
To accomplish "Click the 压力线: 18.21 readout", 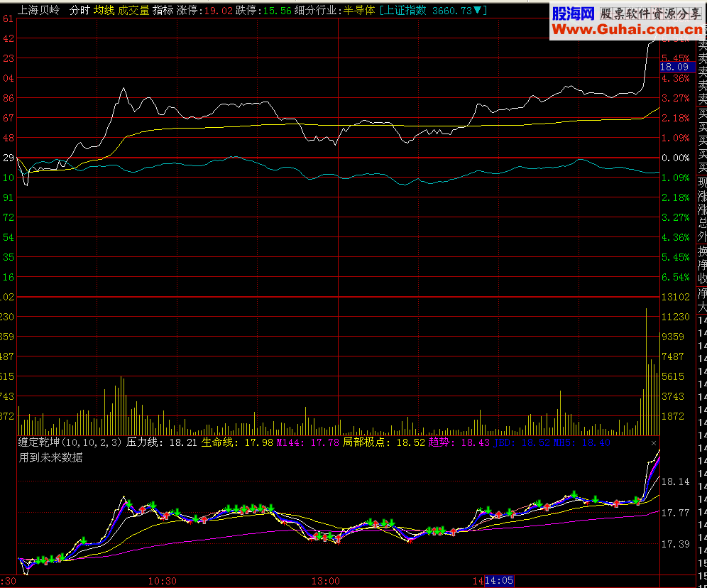I will click(x=161, y=443).
